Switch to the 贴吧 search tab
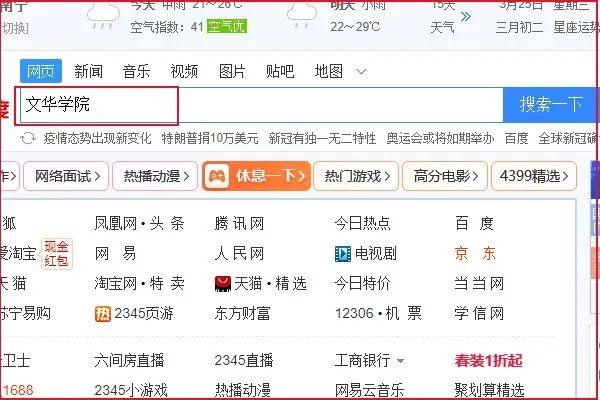The height and width of the screenshot is (400, 600). [x=280, y=71]
